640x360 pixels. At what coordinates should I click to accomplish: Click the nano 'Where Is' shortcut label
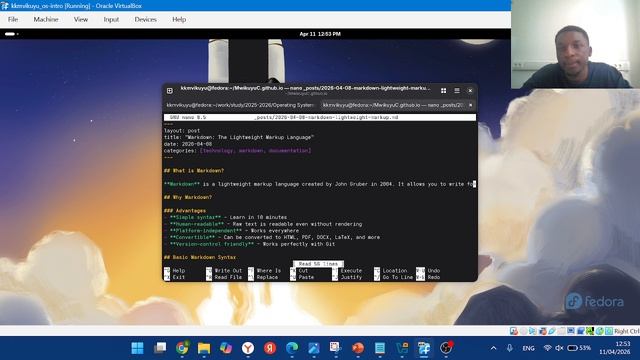click(x=269, y=271)
